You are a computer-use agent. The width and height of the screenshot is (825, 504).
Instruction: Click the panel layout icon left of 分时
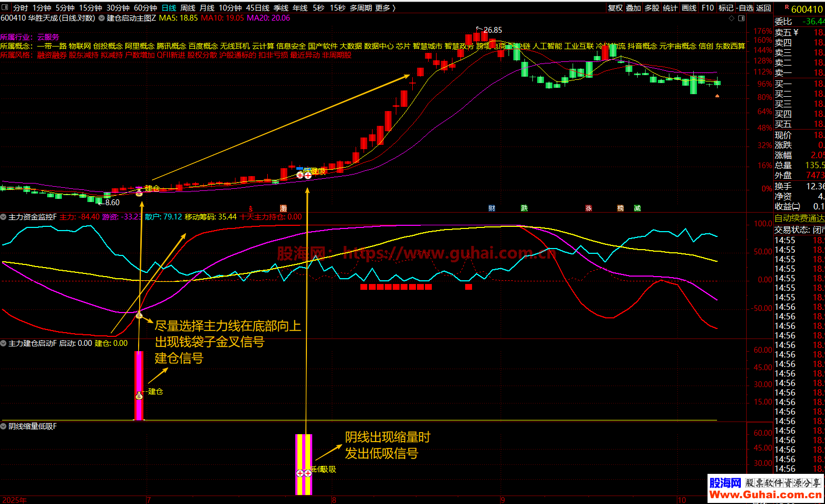(x=6, y=8)
